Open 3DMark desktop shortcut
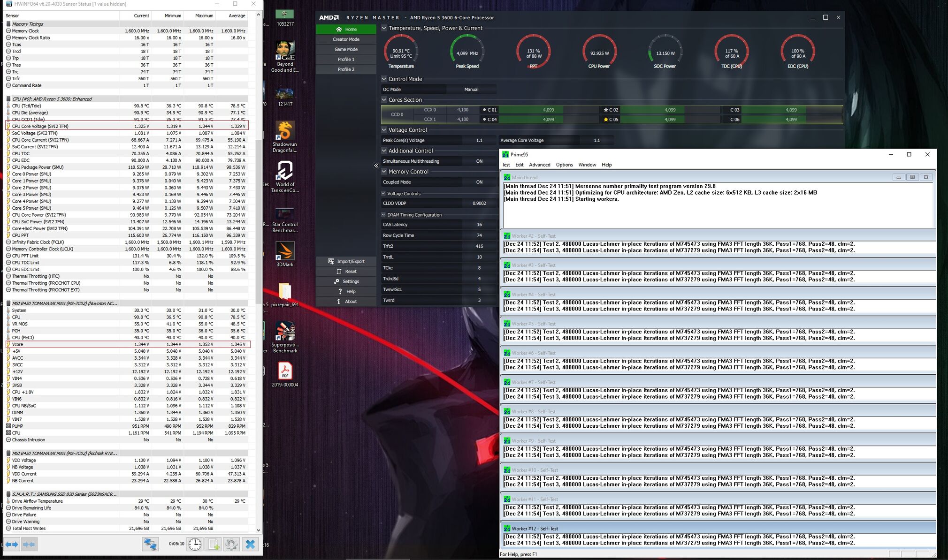 pyautogui.click(x=285, y=254)
